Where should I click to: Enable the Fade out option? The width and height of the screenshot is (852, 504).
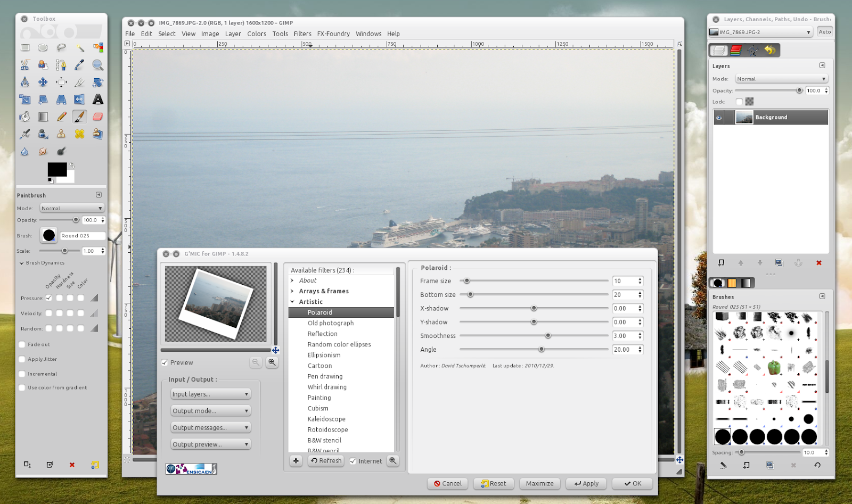pos(22,344)
